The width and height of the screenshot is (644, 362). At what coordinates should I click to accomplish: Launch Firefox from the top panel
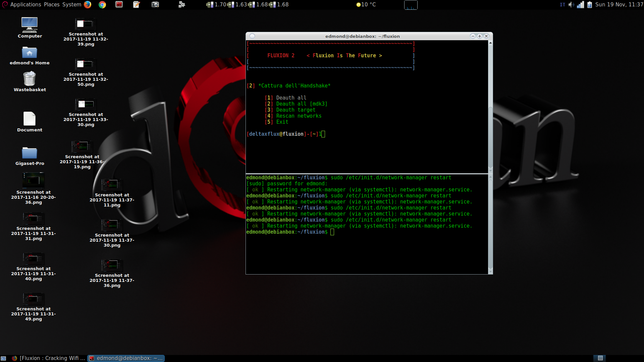point(88,4)
